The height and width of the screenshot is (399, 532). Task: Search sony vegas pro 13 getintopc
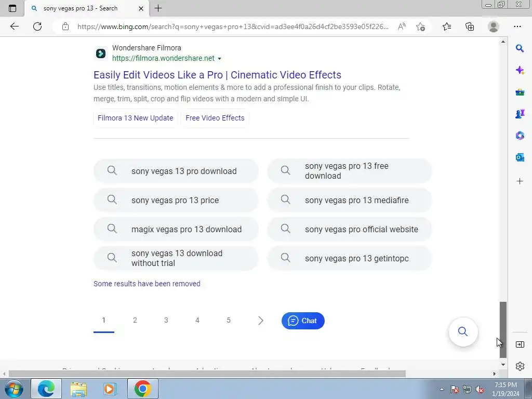pos(350,258)
